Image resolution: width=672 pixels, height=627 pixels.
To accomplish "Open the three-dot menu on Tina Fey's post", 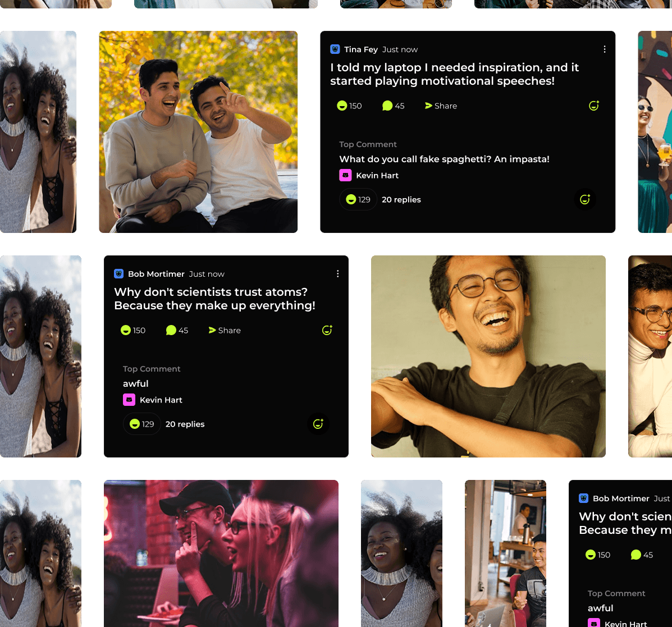I will (604, 49).
